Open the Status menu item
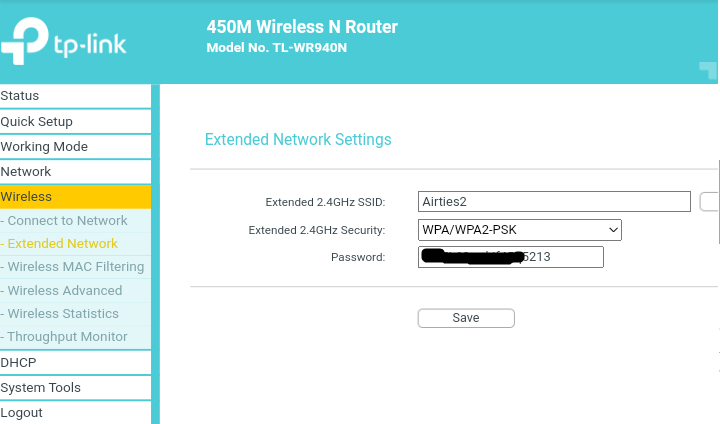The height and width of the screenshot is (424, 720). tap(75, 96)
